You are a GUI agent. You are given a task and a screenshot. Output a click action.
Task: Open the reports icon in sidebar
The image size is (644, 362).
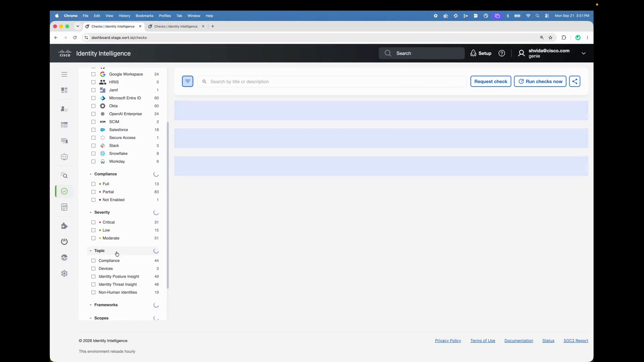click(x=64, y=207)
